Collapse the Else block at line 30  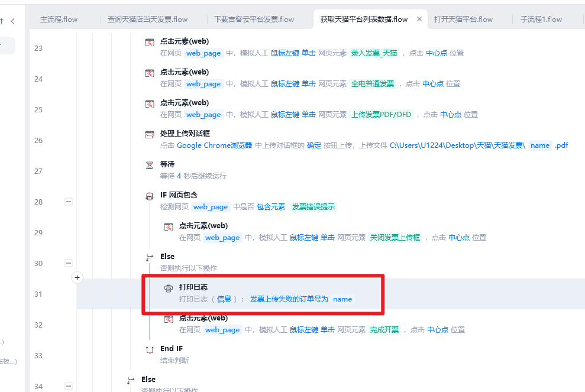click(x=69, y=263)
